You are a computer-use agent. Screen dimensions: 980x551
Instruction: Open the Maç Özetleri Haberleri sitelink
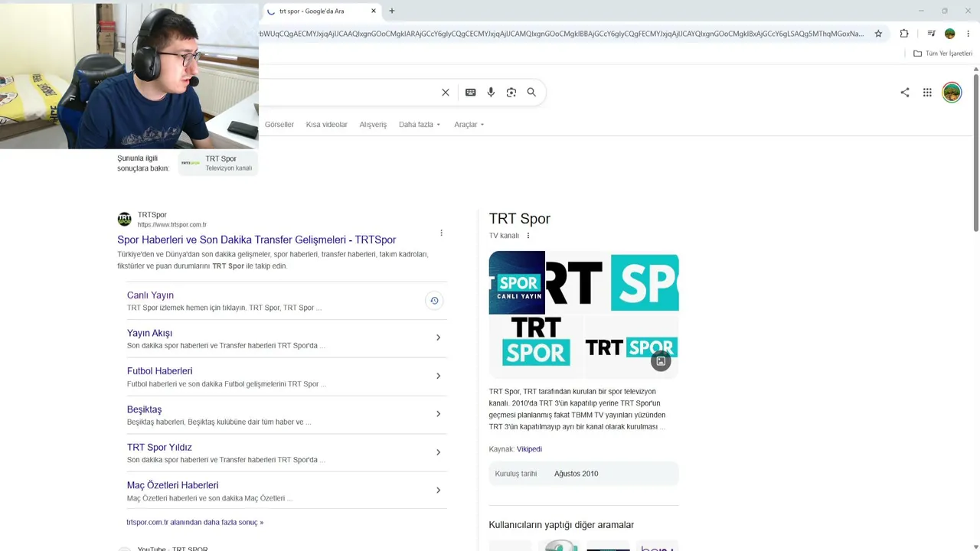click(x=172, y=485)
